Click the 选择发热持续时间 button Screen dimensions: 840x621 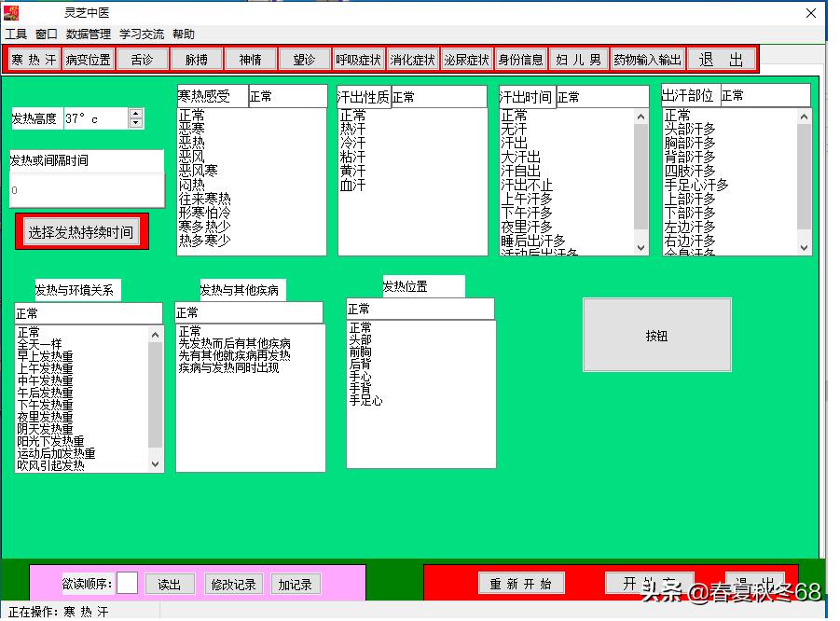pos(83,232)
